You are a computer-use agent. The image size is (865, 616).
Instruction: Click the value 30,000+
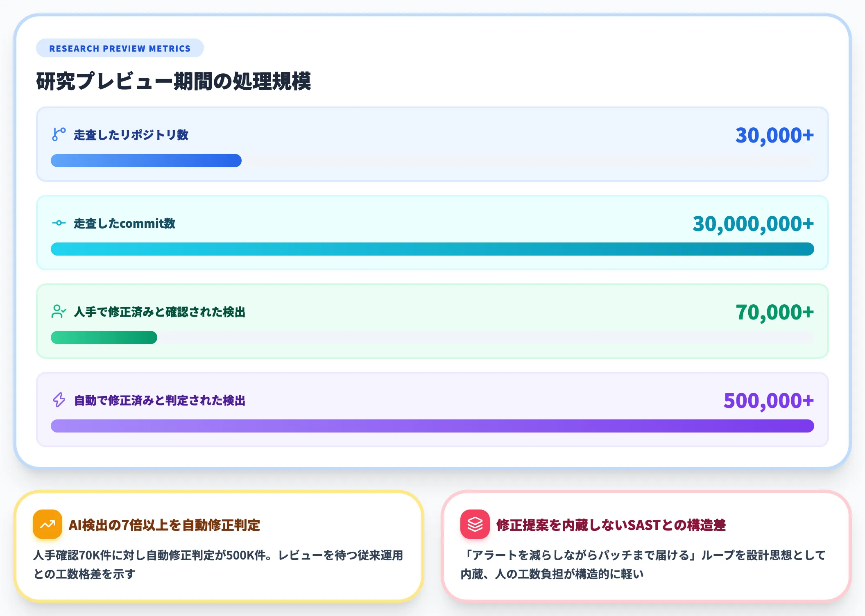tap(774, 135)
